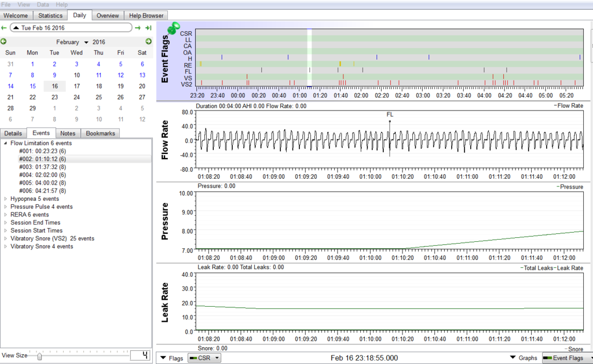Go to next day with right arrow
Viewport: 593px width, 364px height.
(138, 28)
